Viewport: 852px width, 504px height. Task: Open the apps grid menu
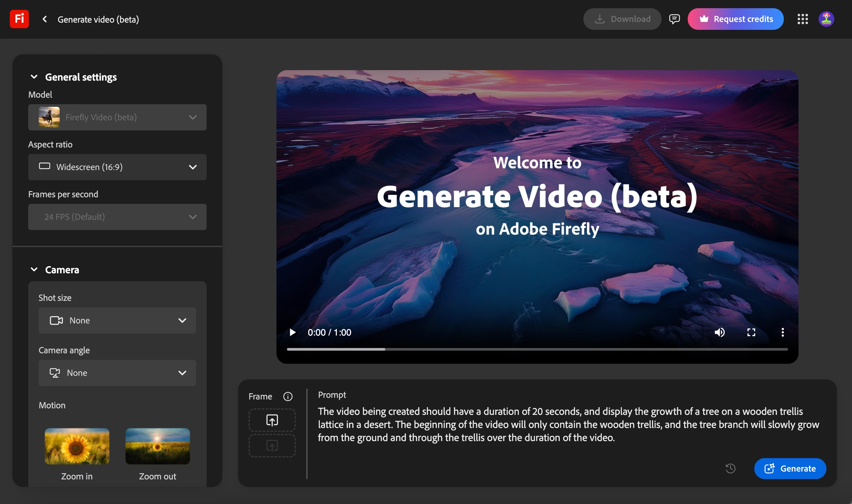[802, 19]
